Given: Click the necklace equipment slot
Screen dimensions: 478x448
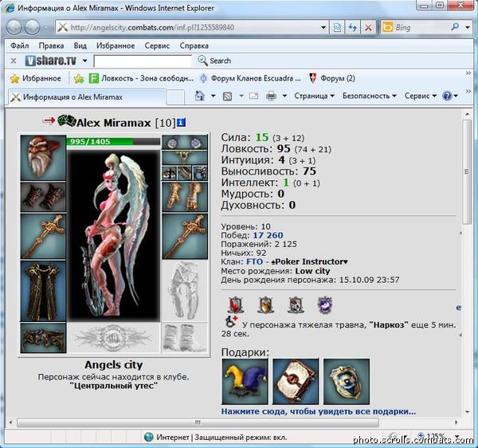Looking at the screenshot, I should [185, 158].
